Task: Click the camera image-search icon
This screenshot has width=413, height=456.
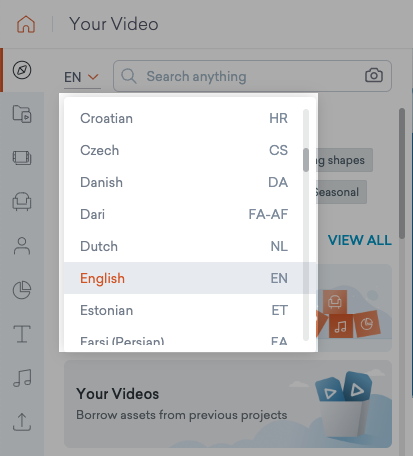Action: pos(374,75)
